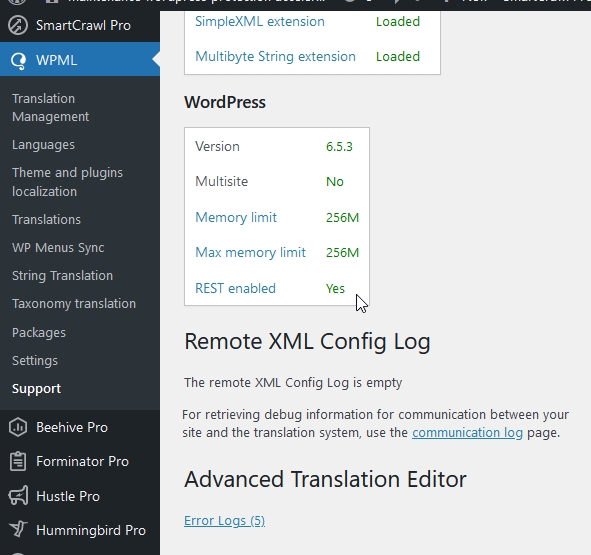The width and height of the screenshot is (591, 555).
Task: Open Taxonomy translation page
Action: tap(74, 304)
